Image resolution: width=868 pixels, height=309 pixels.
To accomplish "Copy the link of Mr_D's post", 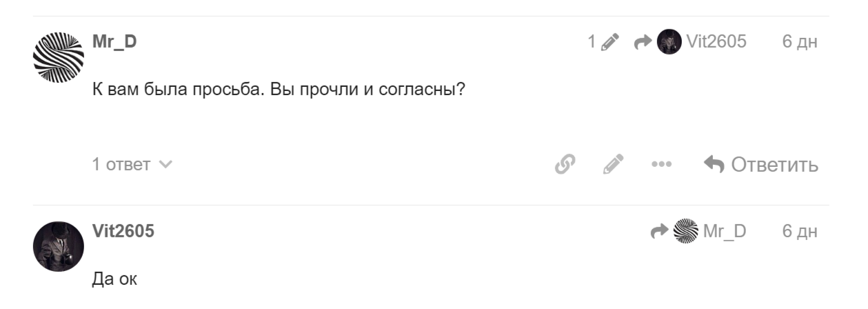I will click(x=565, y=166).
